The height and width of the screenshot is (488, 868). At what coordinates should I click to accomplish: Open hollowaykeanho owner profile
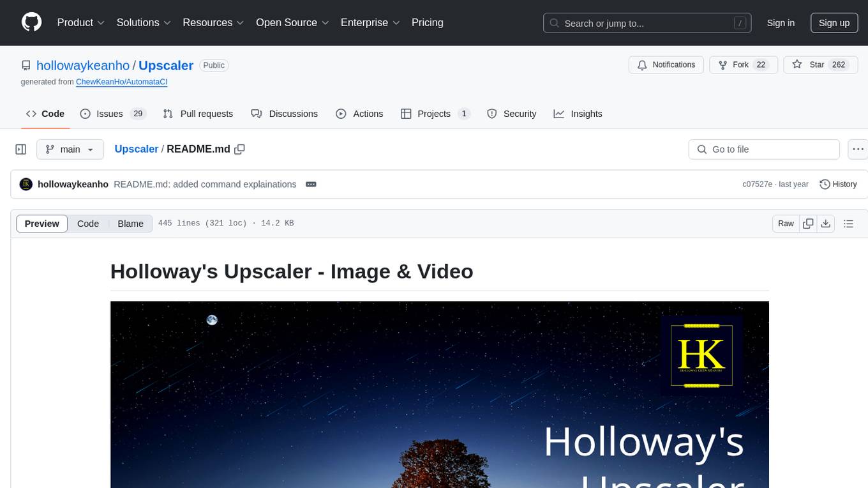(x=83, y=65)
